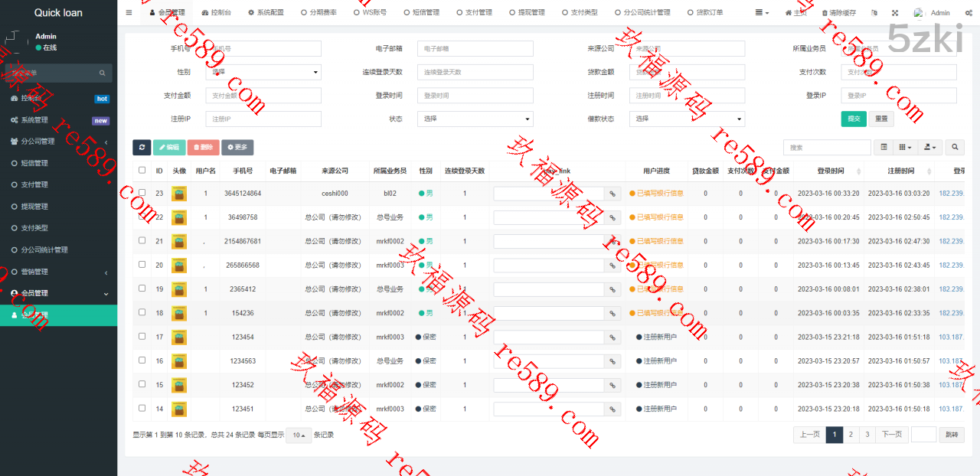980x476 pixels.
Task: Select the checkbox for row ID 17
Action: [142, 337]
